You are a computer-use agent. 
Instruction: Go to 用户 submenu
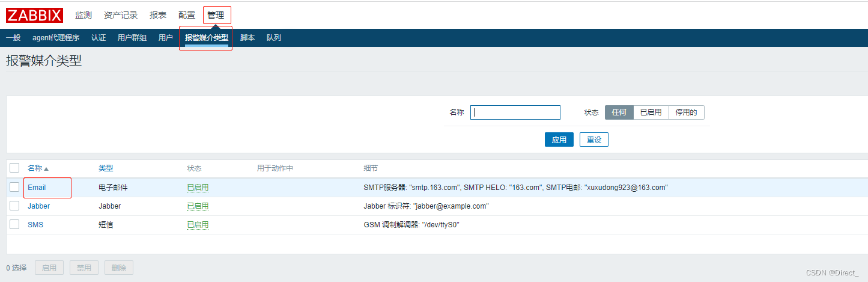click(166, 38)
